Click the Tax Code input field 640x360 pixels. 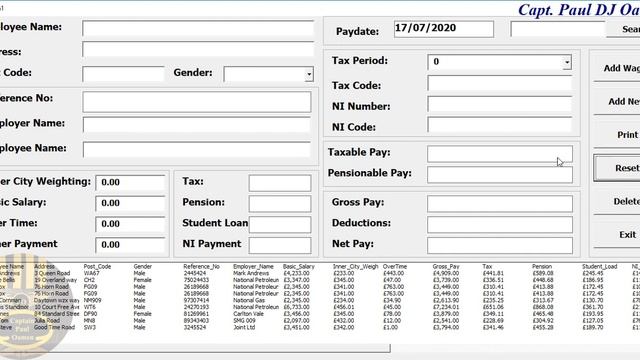tap(500, 83)
